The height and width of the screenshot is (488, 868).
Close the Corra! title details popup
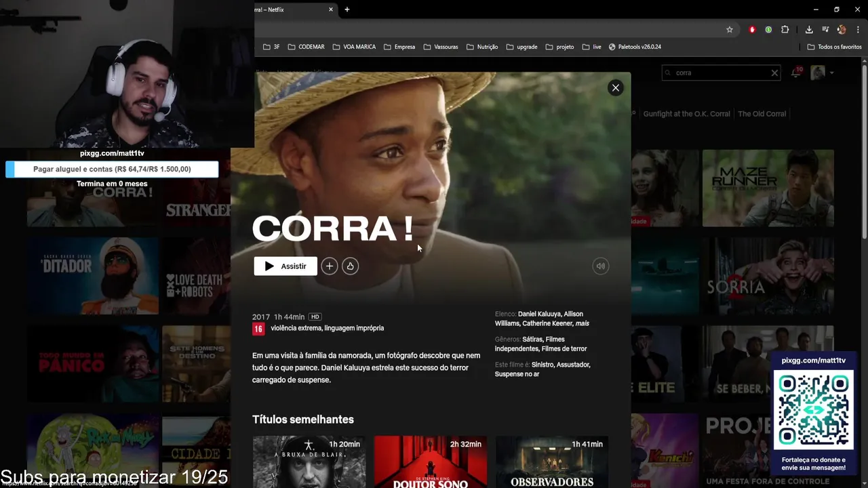click(x=615, y=87)
